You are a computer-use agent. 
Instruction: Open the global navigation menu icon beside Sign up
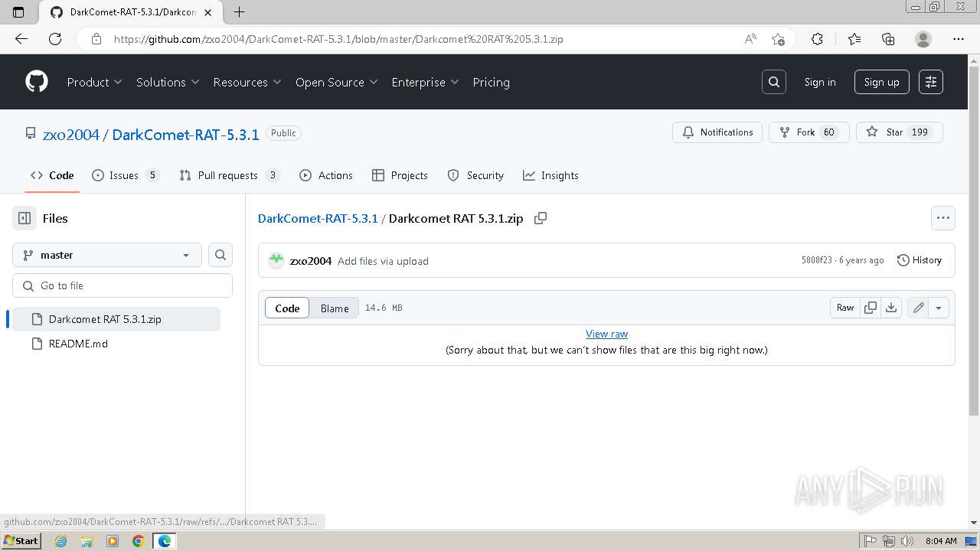coord(931,82)
